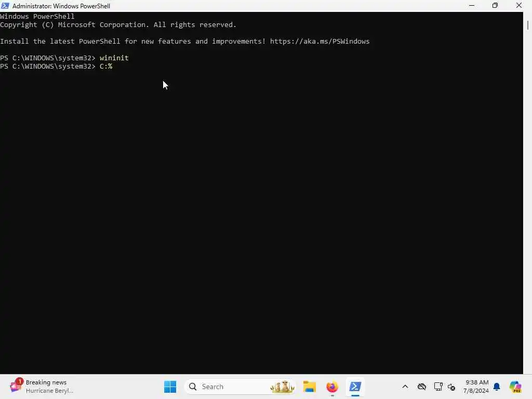Click the taskbar Search box
The width and height of the screenshot is (532, 399).
pos(240,387)
